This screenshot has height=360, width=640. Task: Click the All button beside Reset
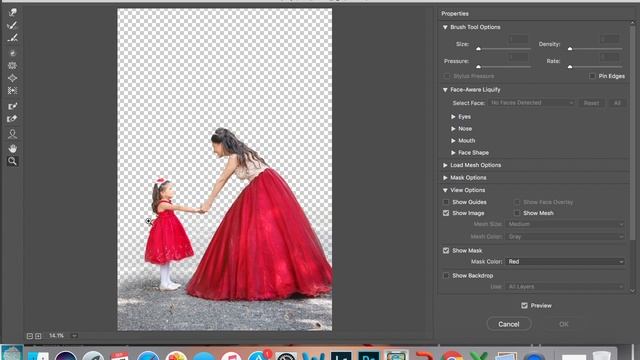tap(617, 103)
